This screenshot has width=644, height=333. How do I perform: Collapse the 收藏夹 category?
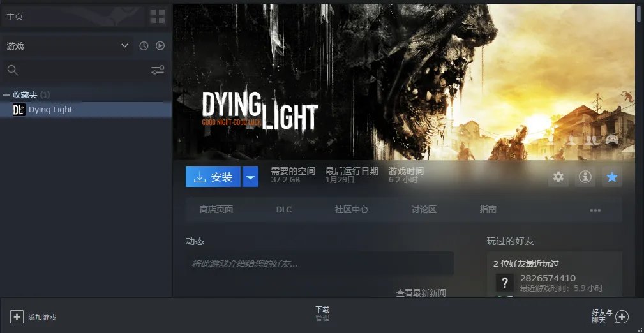coord(6,95)
